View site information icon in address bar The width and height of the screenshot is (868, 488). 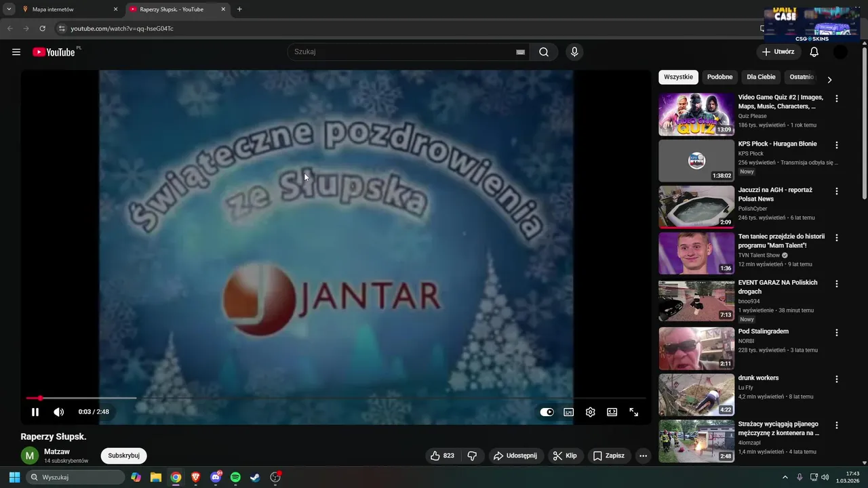[61, 28]
